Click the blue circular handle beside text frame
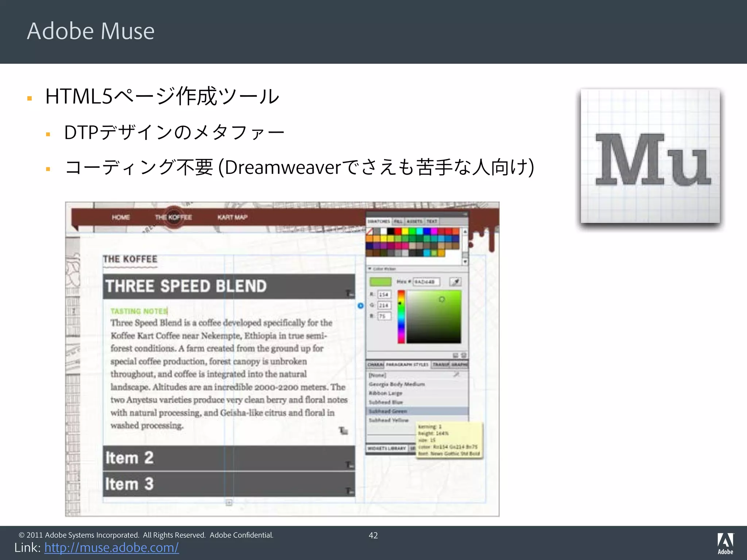The height and width of the screenshot is (560, 747). coord(360,306)
